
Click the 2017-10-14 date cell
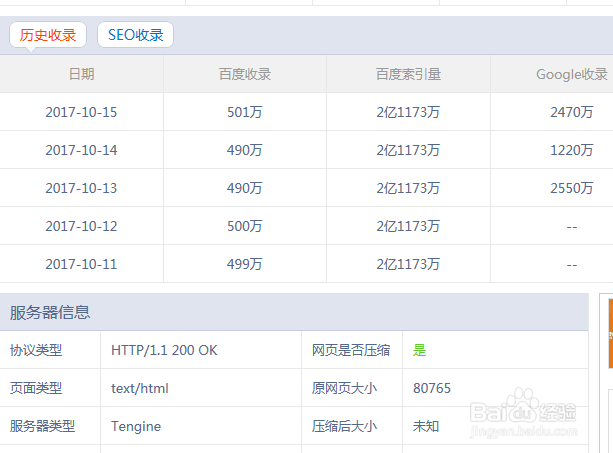pyautogui.click(x=81, y=150)
